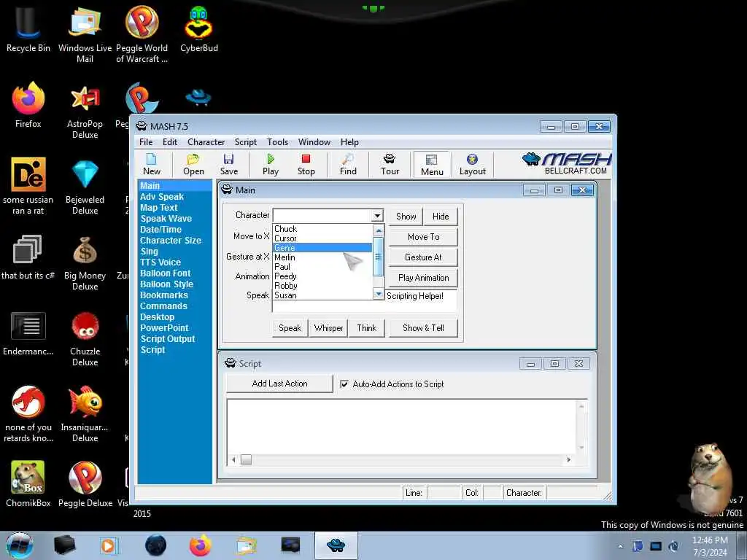
Task: Start the Tour toolbar icon
Action: point(390,164)
